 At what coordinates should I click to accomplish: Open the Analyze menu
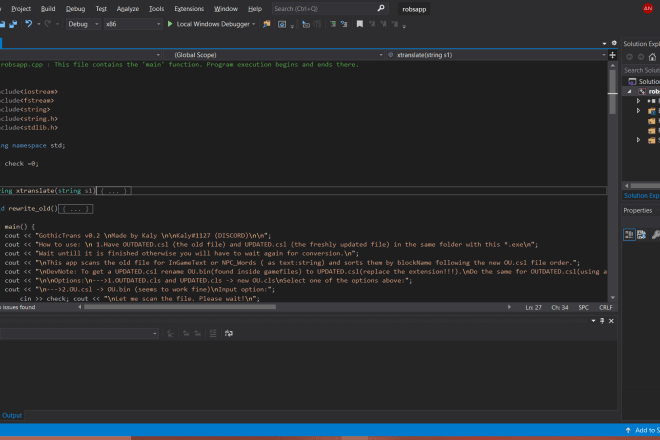coord(128,8)
